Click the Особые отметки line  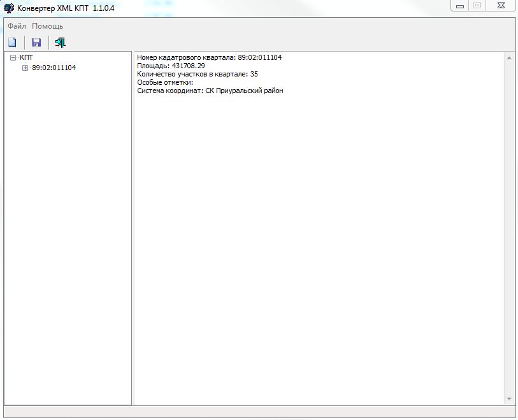(165, 83)
